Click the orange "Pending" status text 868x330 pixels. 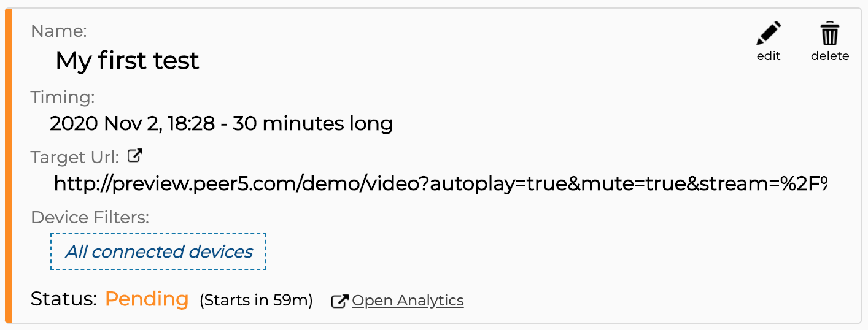click(x=147, y=299)
